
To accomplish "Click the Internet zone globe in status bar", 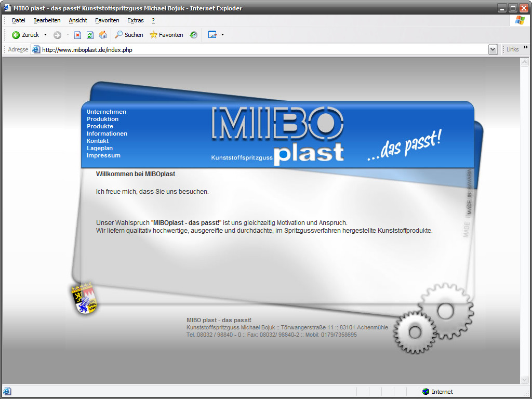I will (x=426, y=392).
